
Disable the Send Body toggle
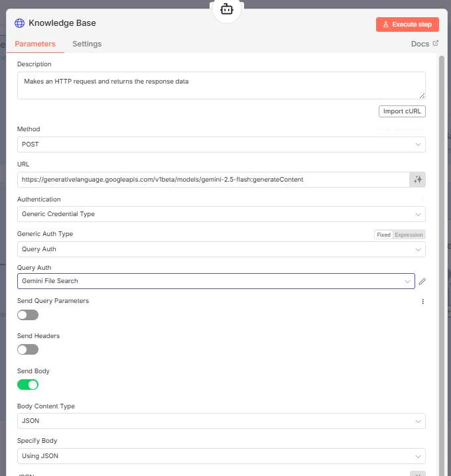(x=28, y=385)
